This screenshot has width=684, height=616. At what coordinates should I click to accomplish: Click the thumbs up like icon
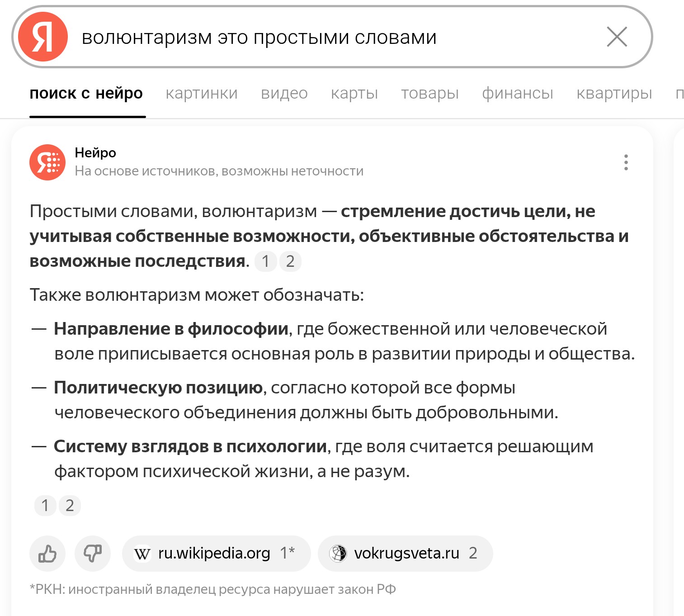tap(47, 553)
